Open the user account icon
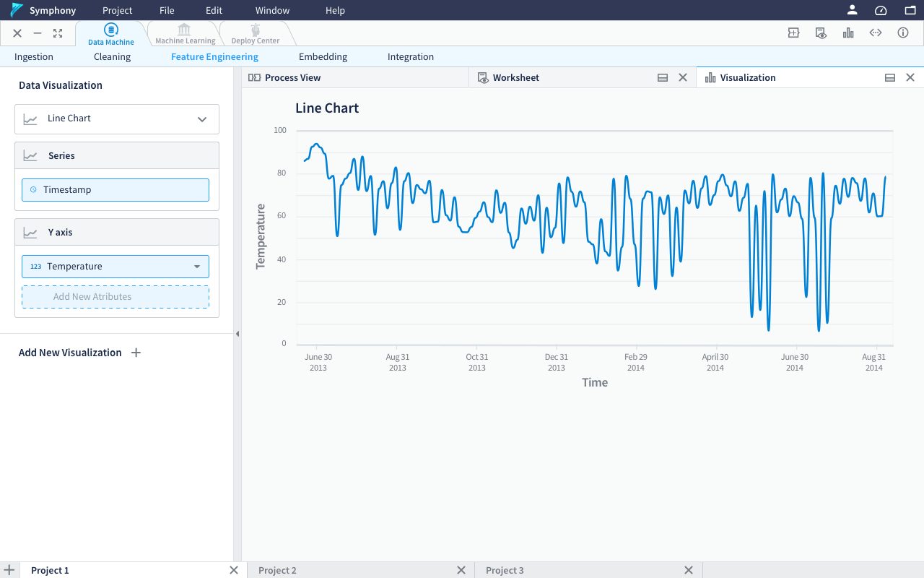The width and height of the screenshot is (924, 578). click(x=853, y=10)
